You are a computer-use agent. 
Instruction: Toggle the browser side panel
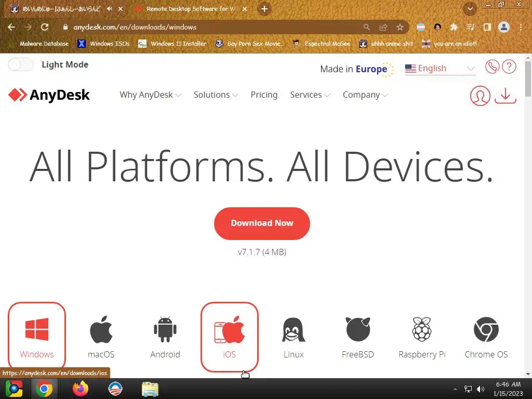487,27
